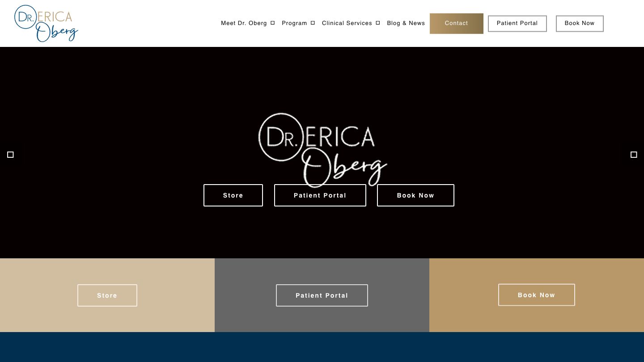Go to previous slide with left arrow

10,155
